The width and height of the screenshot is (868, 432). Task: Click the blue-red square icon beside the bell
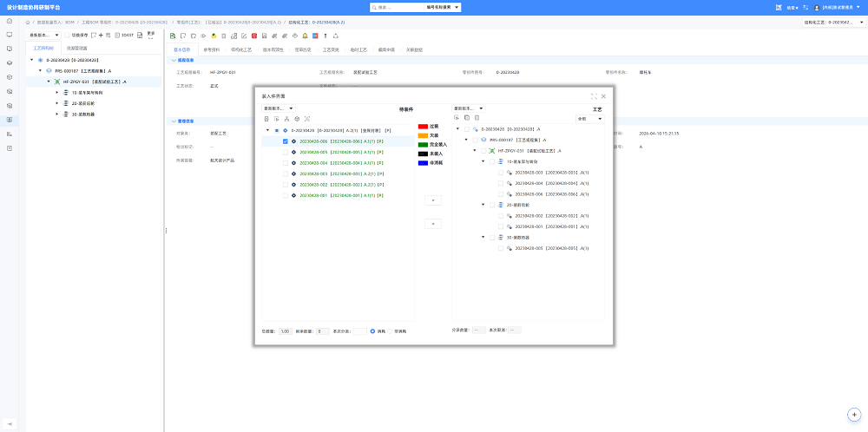[315, 36]
